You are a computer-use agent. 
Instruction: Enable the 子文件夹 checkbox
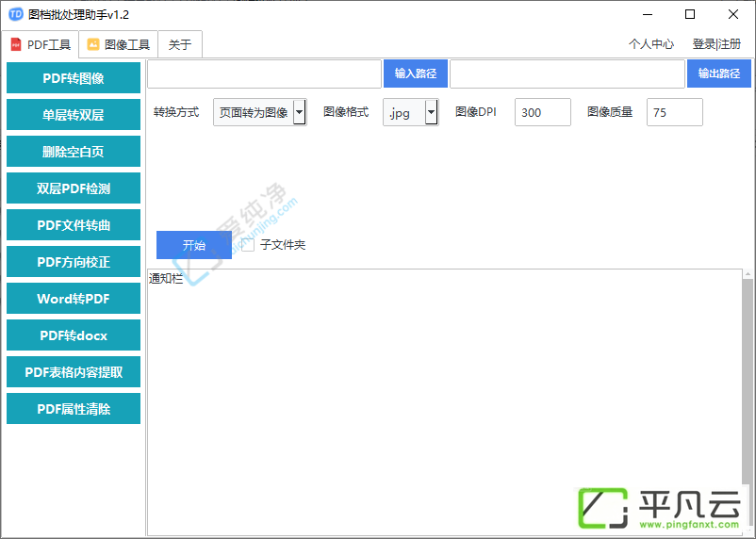click(248, 245)
